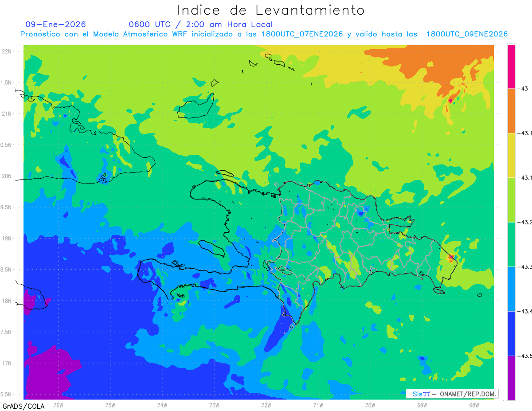This screenshot has height=411, width=532.
Task: Click the purple swatch in the color legend
Action: pyautogui.click(x=511, y=378)
